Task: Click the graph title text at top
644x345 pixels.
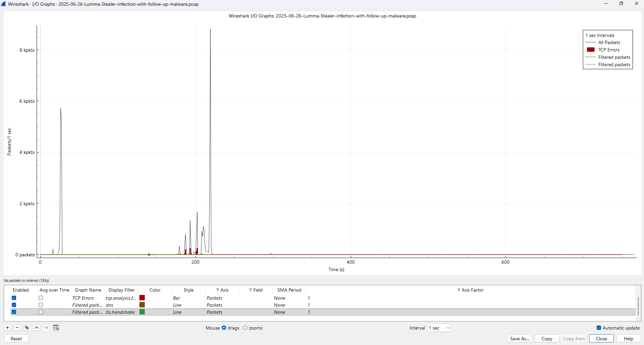Action: pyautogui.click(x=323, y=16)
